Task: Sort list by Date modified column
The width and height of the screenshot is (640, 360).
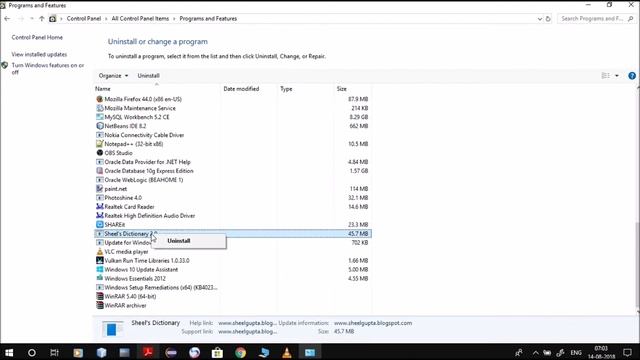Action: 249,89
